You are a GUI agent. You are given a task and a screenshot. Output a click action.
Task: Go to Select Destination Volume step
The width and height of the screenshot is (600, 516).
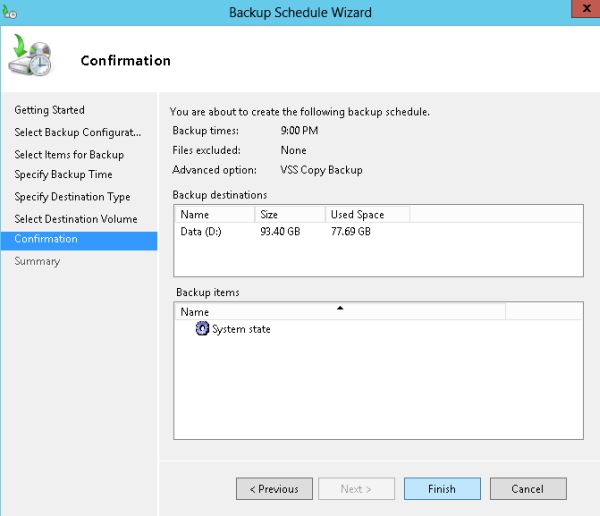click(x=76, y=219)
